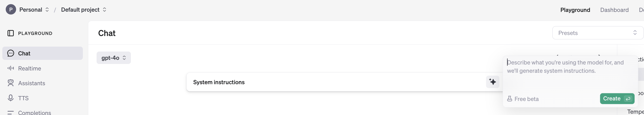Click the Realtime waveform icon
This screenshot has height=115, width=644.
pyautogui.click(x=11, y=68)
